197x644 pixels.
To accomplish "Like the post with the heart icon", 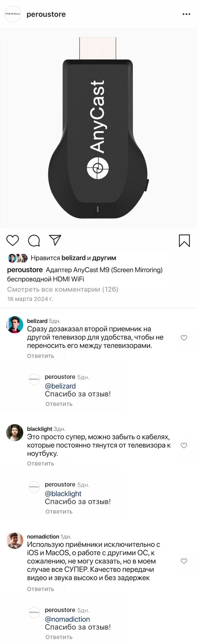I will (x=13, y=240).
